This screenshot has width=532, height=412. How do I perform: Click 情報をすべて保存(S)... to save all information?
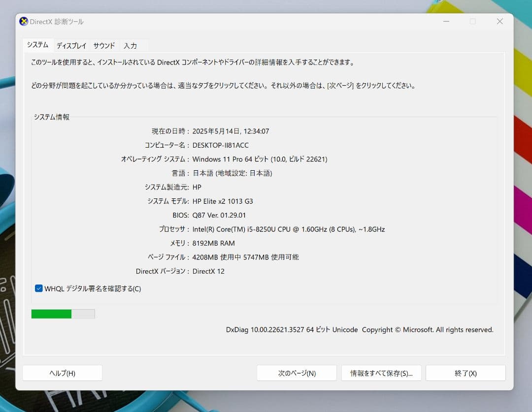tap(381, 373)
